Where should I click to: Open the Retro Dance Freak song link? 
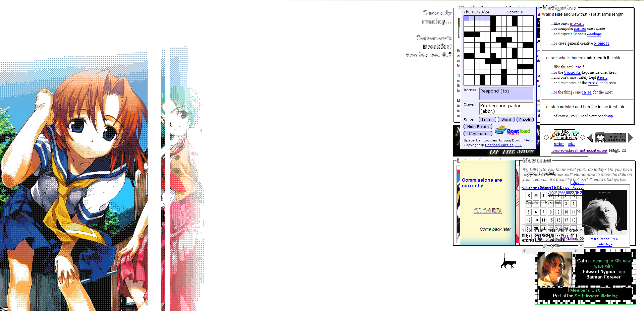pyautogui.click(x=604, y=239)
